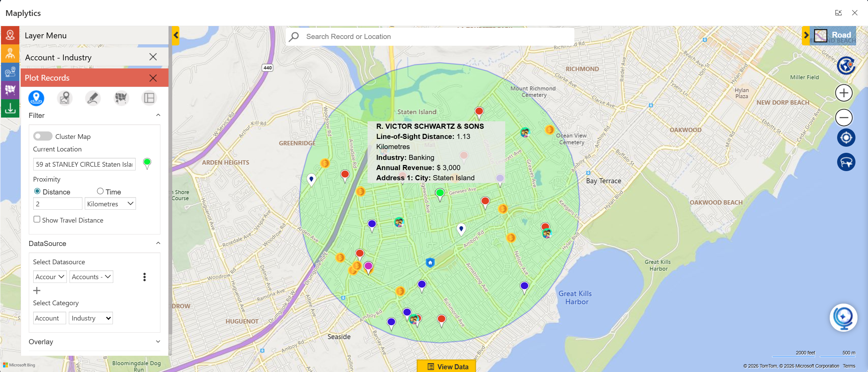Screen dimensions: 868x372
Task: Open the Industry category dropdown
Action: click(x=90, y=318)
